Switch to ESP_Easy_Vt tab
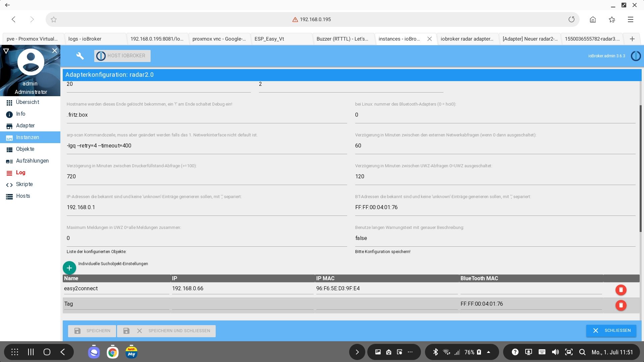Viewport: 644px width, 362px height. click(281, 39)
